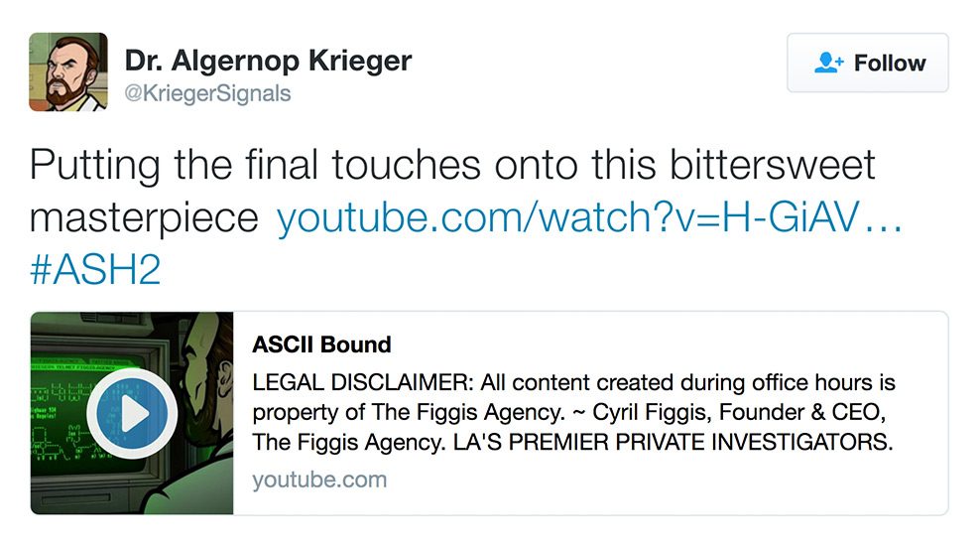The width and height of the screenshot is (980, 550).
Task: Click the word 'bittersweet' in the tweet
Action: [x=773, y=165]
